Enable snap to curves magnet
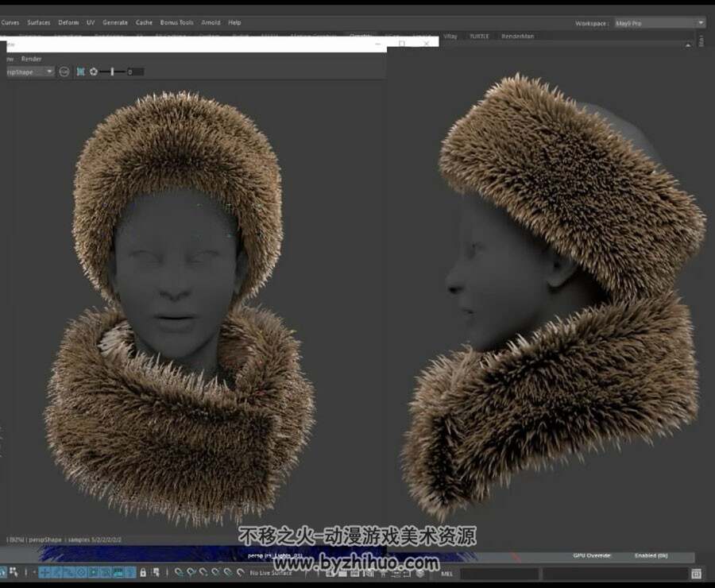 [191, 572]
